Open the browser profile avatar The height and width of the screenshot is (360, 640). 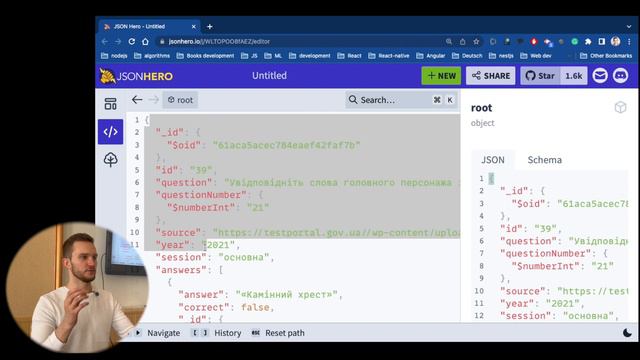(616, 42)
